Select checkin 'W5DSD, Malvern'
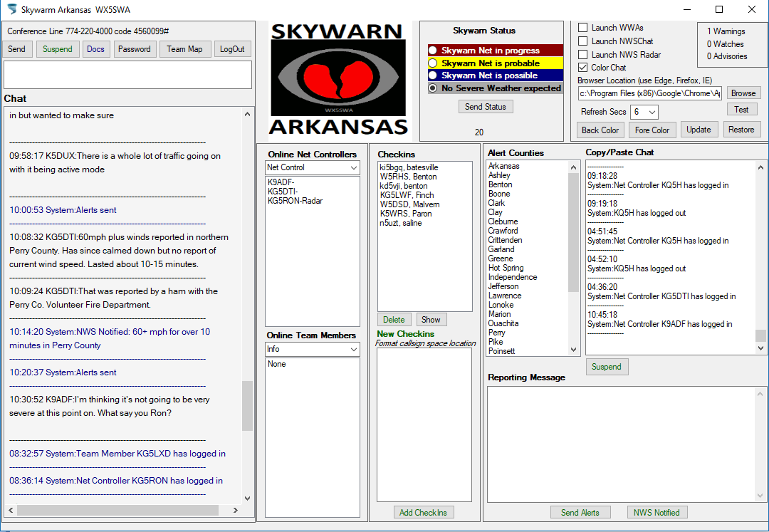The image size is (769, 532). coord(409,204)
